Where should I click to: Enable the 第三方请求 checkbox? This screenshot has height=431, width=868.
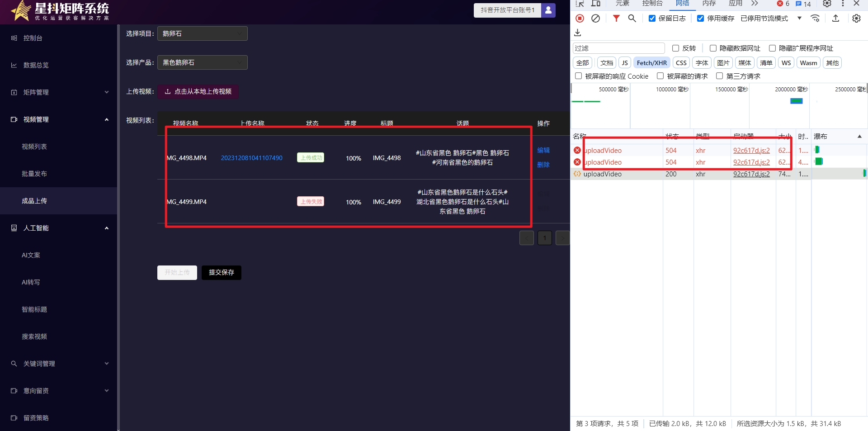click(719, 76)
